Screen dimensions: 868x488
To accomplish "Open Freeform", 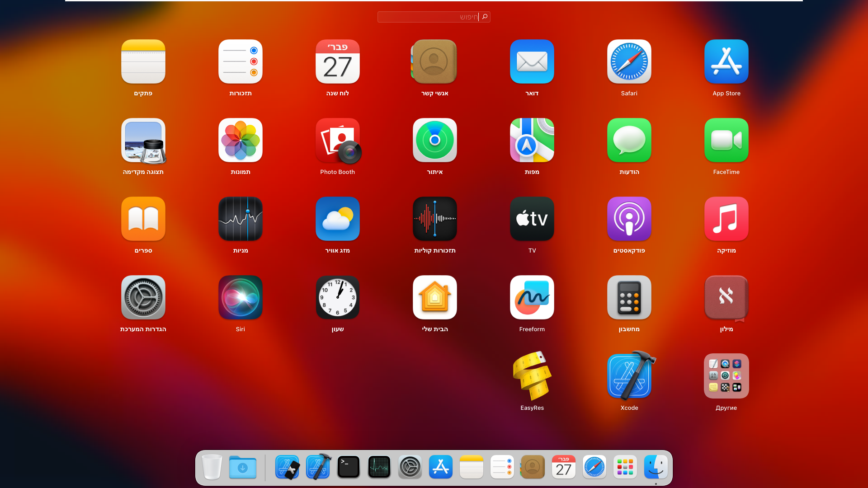I will (532, 297).
